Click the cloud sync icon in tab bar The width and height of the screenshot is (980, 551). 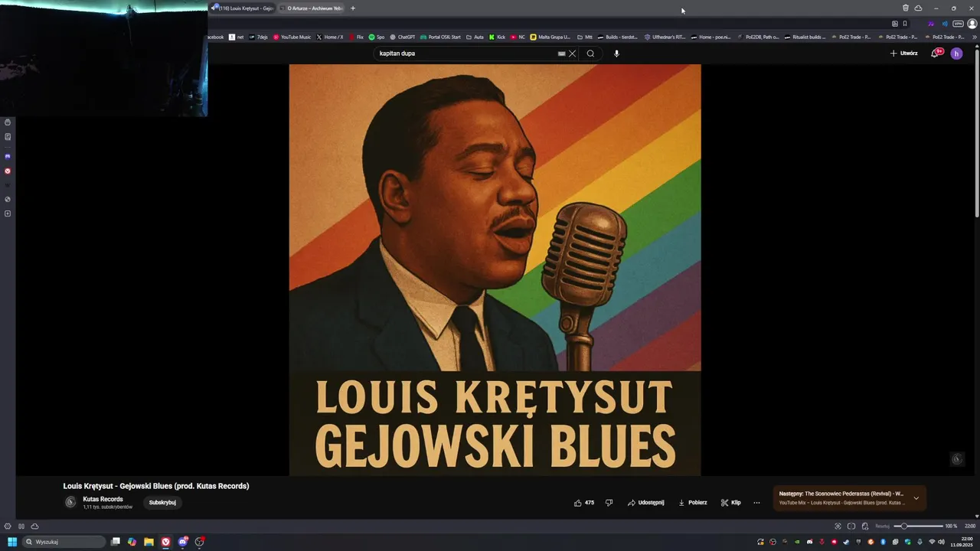coord(918,8)
